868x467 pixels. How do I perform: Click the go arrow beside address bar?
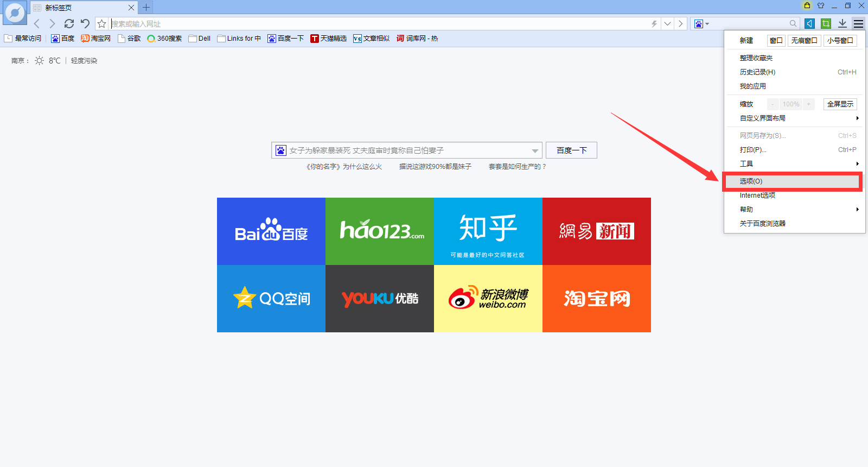[681, 24]
